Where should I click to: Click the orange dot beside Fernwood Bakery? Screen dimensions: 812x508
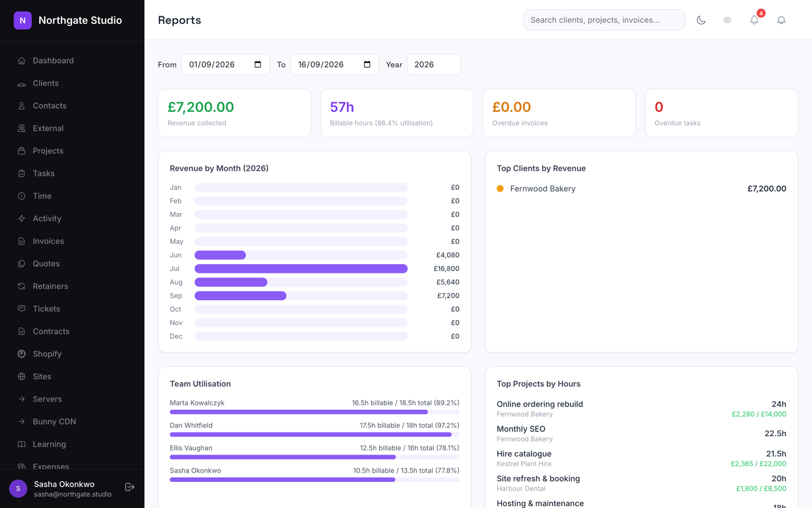point(500,189)
